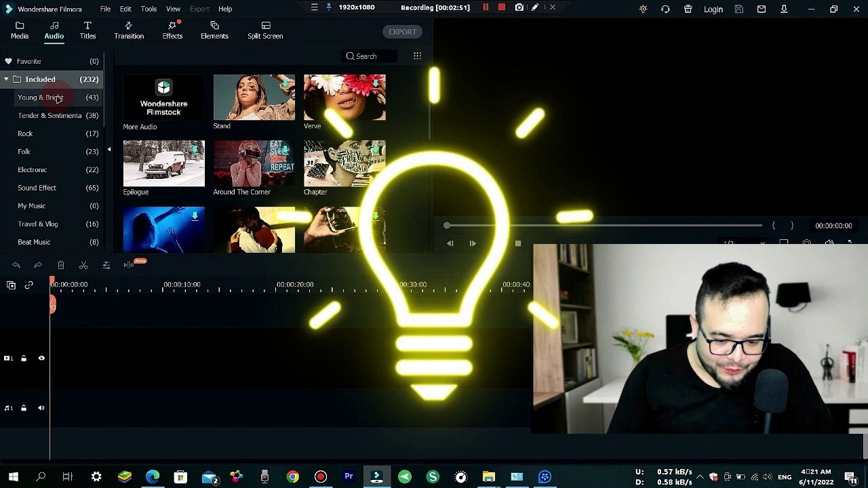
Task: Toggle the video track eye visibility
Action: pyautogui.click(x=41, y=358)
